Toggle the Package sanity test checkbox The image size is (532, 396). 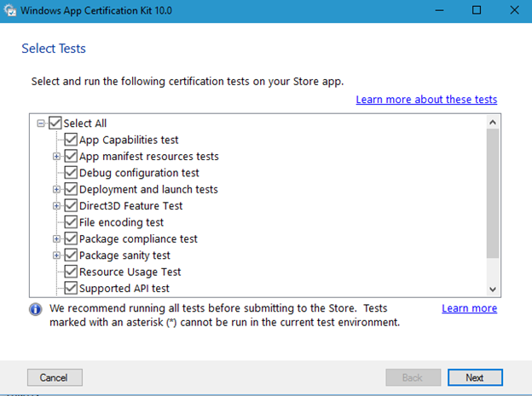pyautogui.click(x=71, y=255)
